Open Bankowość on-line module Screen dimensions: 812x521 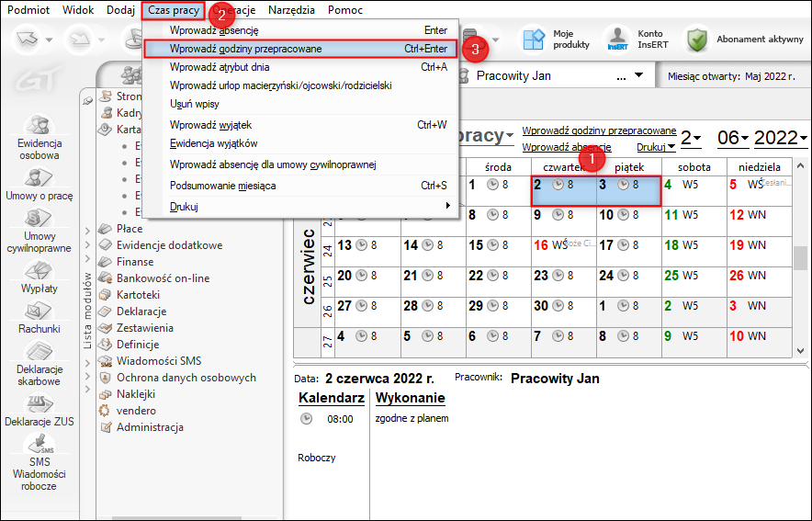[164, 278]
